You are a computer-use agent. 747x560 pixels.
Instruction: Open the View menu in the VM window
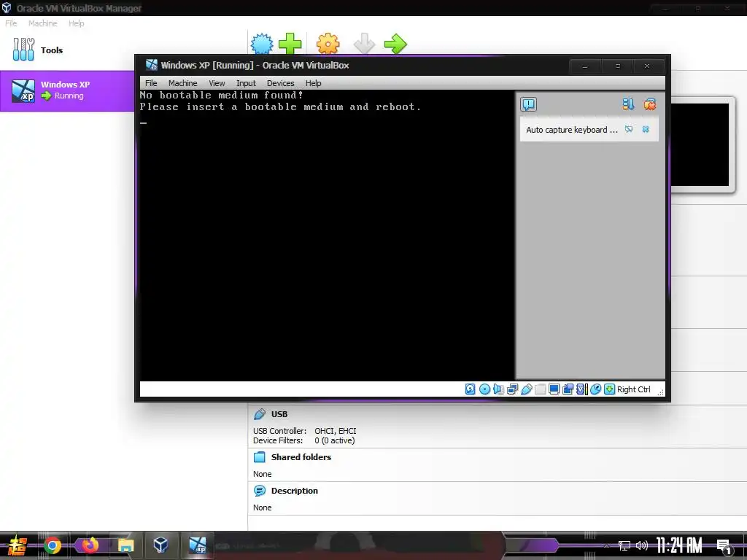[x=217, y=83]
